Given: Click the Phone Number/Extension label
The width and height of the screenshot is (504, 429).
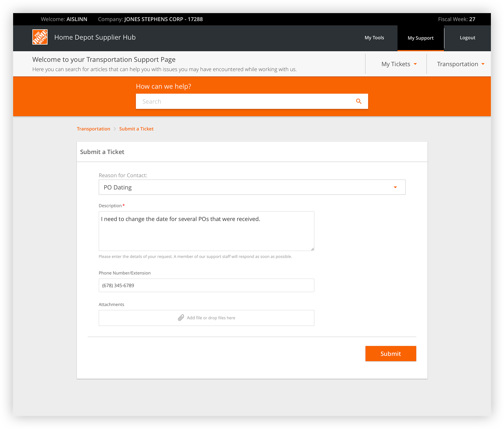Looking at the screenshot, I should point(125,273).
